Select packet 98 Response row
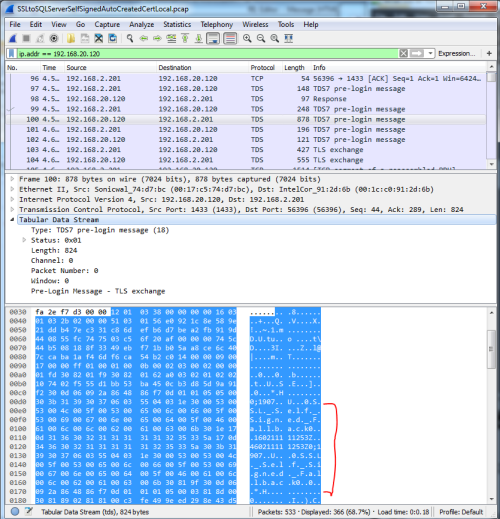 pyautogui.click(x=246, y=99)
